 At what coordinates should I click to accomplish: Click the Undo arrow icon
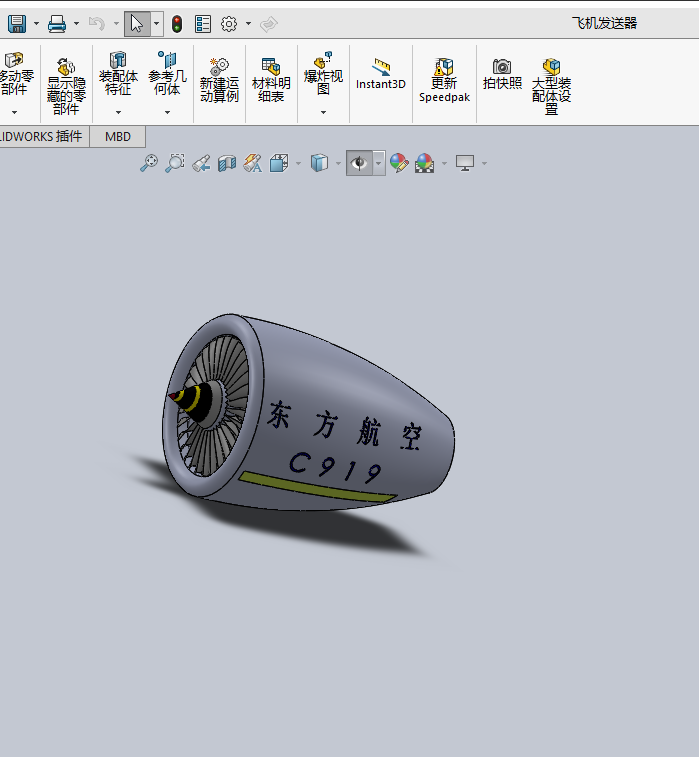(x=97, y=23)
